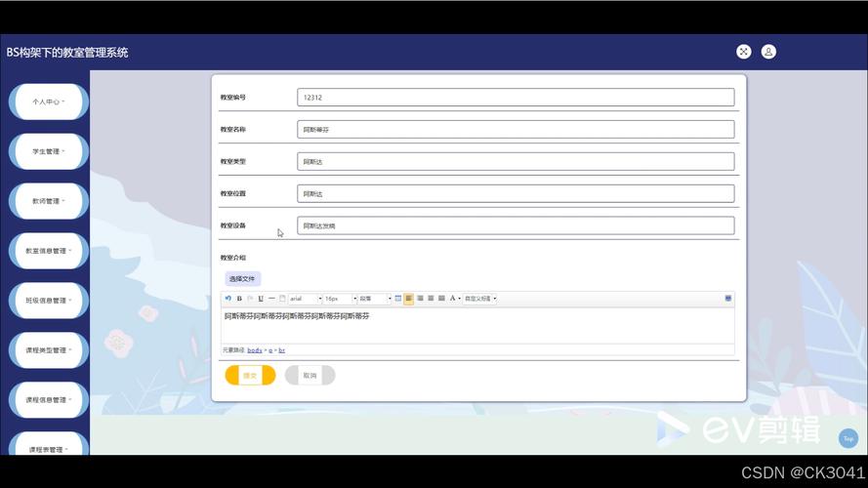Cancel with the grey 取消 button

click(x=310, y=375)
